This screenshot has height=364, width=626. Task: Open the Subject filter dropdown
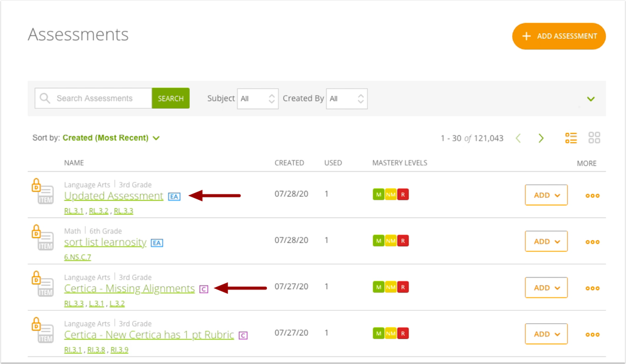258,98
